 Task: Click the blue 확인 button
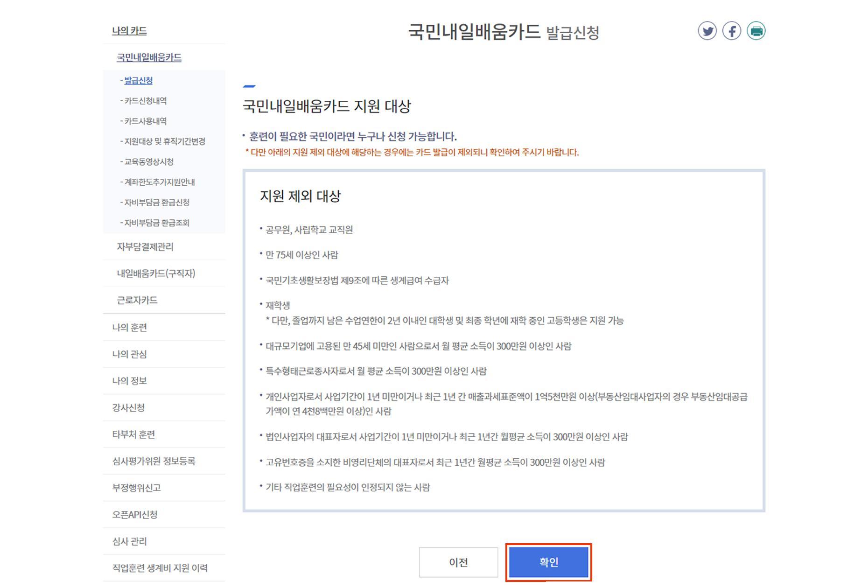[548, 562]
